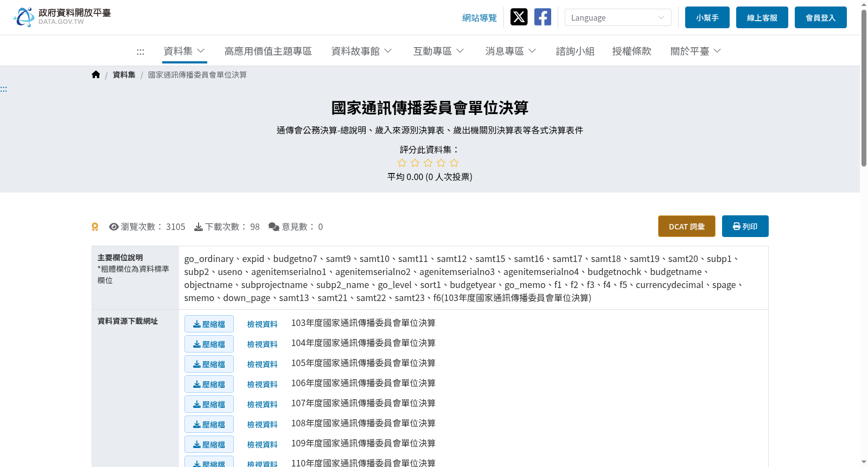This screenshot has height=467, width=868.
Task: Open the Facebook page icon
Action: (x=542, y=17)
